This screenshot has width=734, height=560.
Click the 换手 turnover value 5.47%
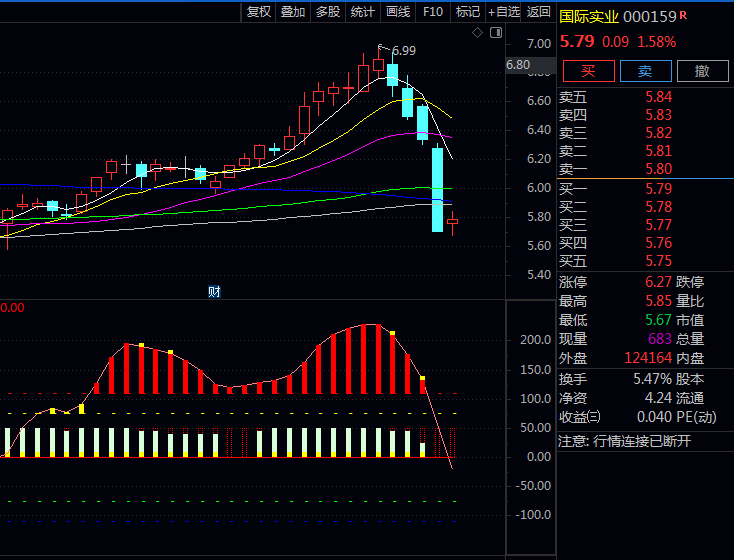coord(653,379)
